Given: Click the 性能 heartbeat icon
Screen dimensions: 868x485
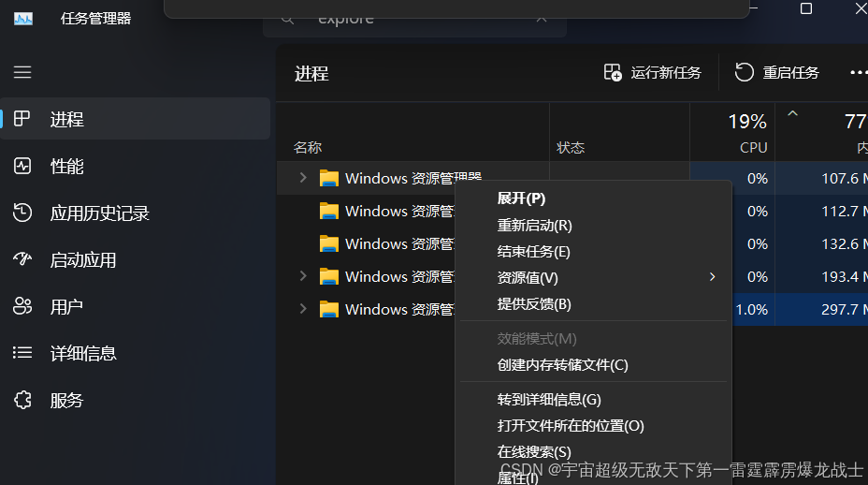Looking at the screenshot, I should [x=22, y=166].
